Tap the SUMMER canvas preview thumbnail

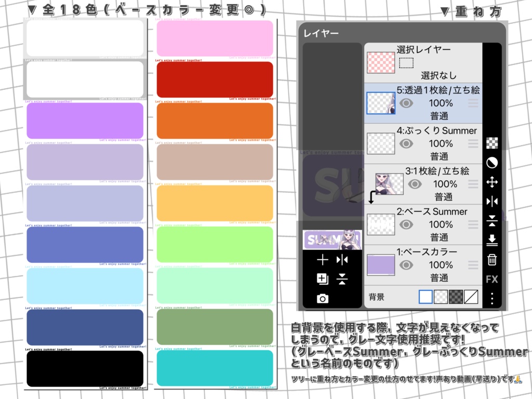[x=332, y=240]
